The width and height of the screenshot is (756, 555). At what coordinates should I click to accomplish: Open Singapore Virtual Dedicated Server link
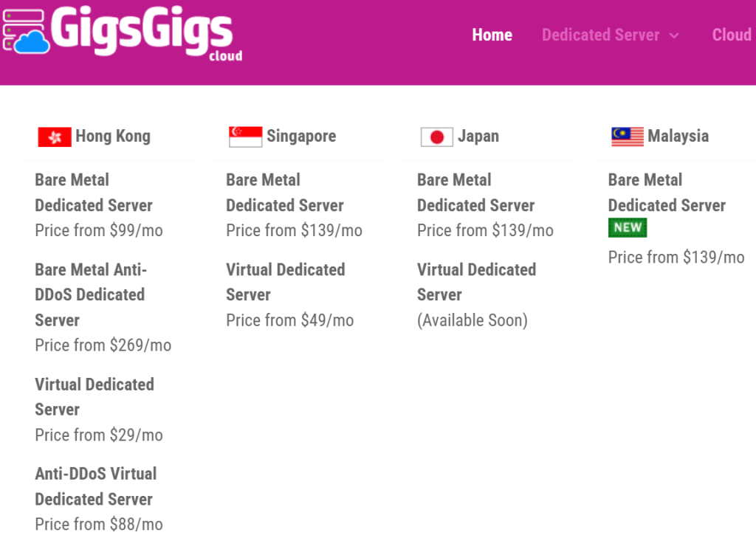click(x=286, y=283)
